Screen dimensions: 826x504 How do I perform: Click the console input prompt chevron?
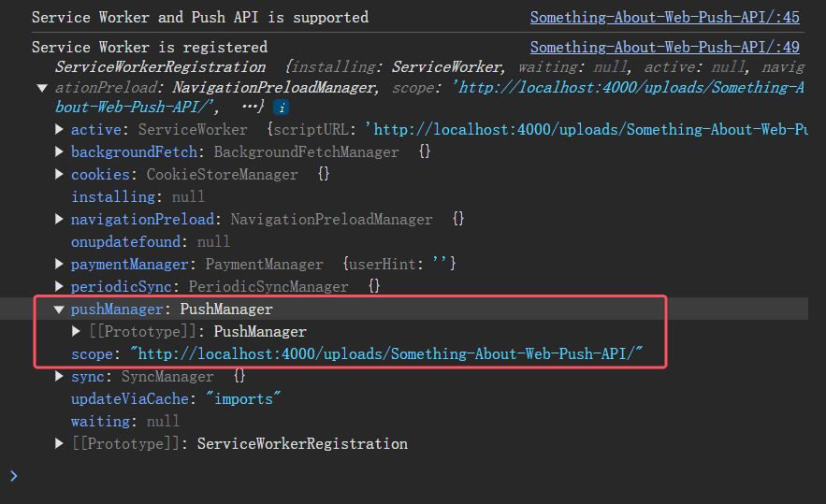pos(14,476)
